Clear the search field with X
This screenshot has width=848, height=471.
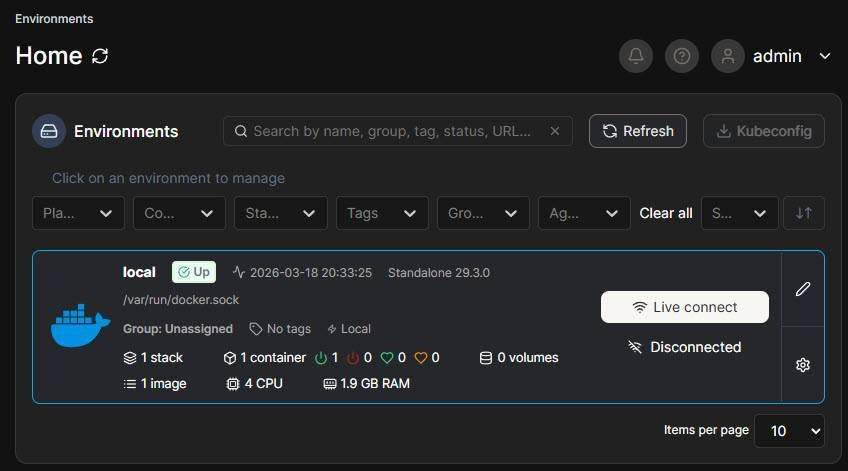[x=554, y=131]
